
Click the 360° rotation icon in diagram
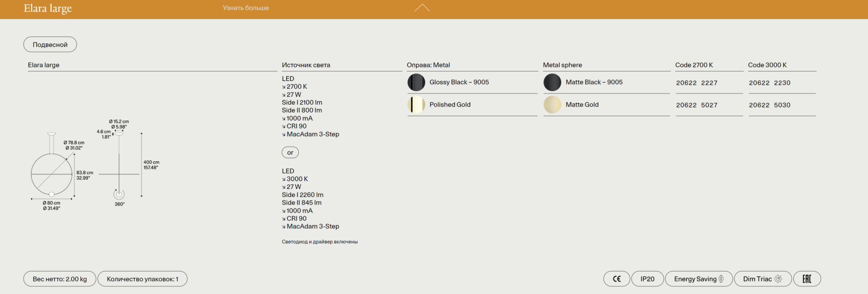pos(119,195)
